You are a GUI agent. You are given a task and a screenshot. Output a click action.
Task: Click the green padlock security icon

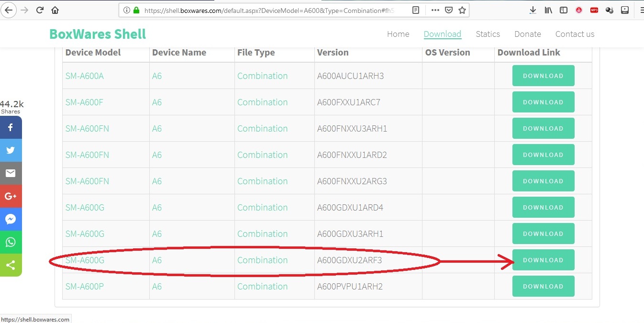click(136, 10)
